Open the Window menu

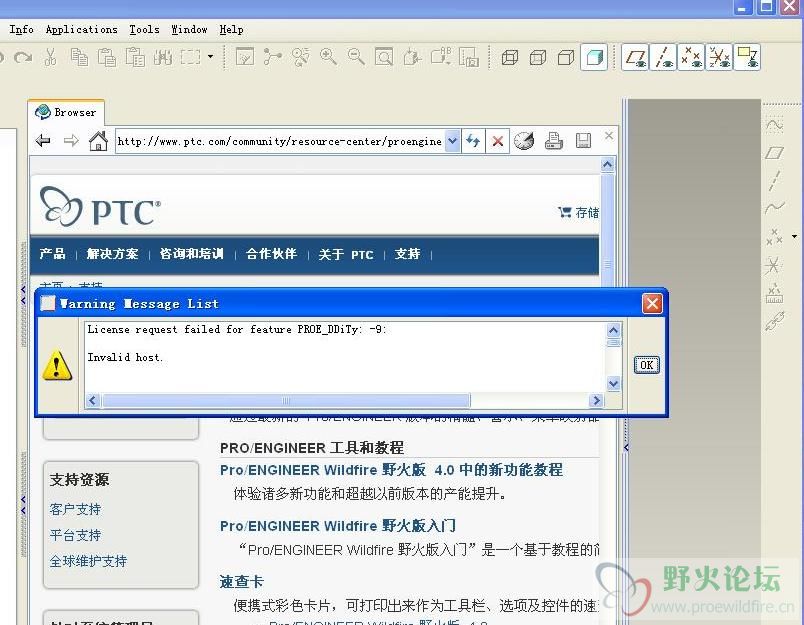tap(189, 29)
